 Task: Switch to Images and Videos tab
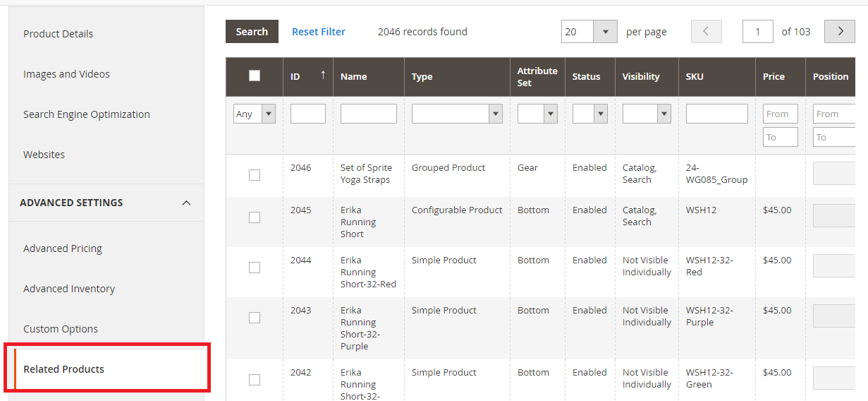[66, 74]
